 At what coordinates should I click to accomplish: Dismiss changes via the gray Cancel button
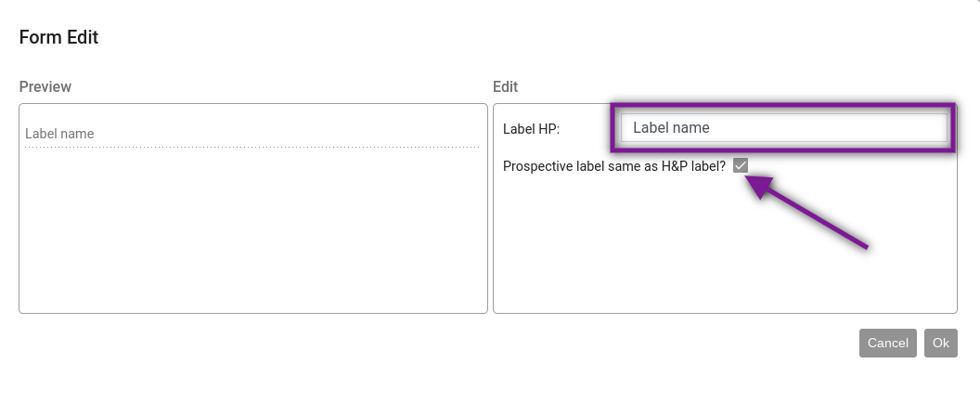click(887, 343)
